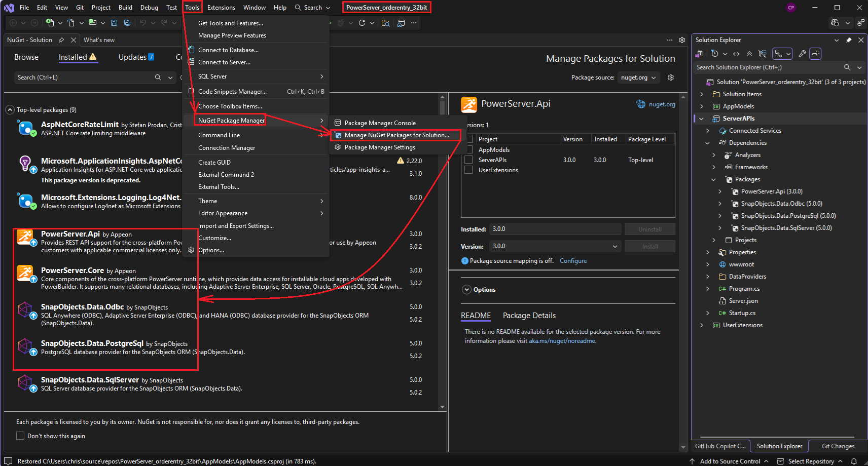Open the Version 3.0.0 dropdown
The height and width of the screenshot is (466, 868).
point(555,246)
